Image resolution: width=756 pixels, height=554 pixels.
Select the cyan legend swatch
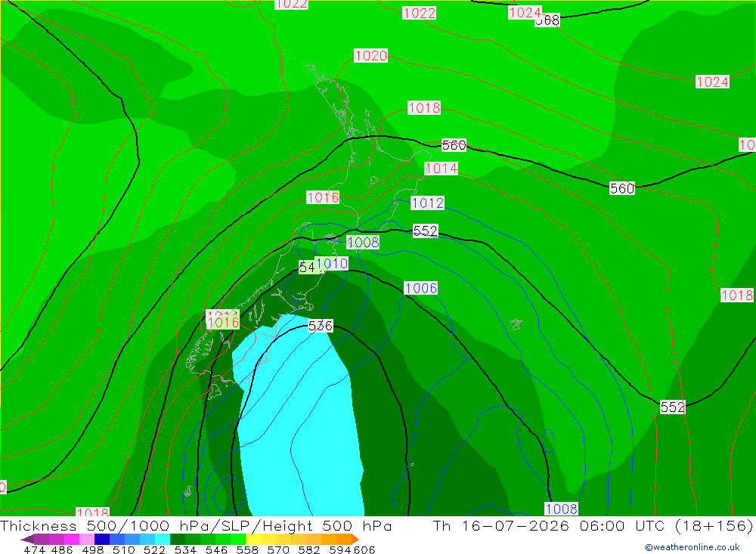click(163, 539)
